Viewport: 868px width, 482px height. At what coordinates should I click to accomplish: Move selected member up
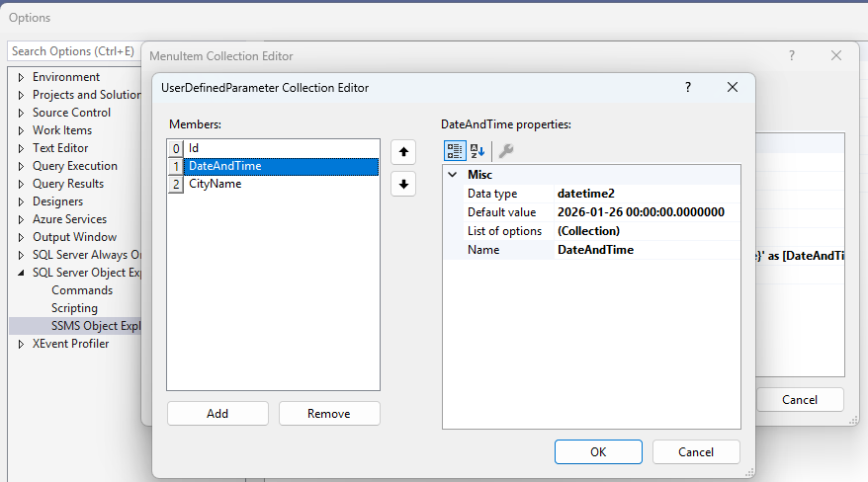(x=403, y=152)
